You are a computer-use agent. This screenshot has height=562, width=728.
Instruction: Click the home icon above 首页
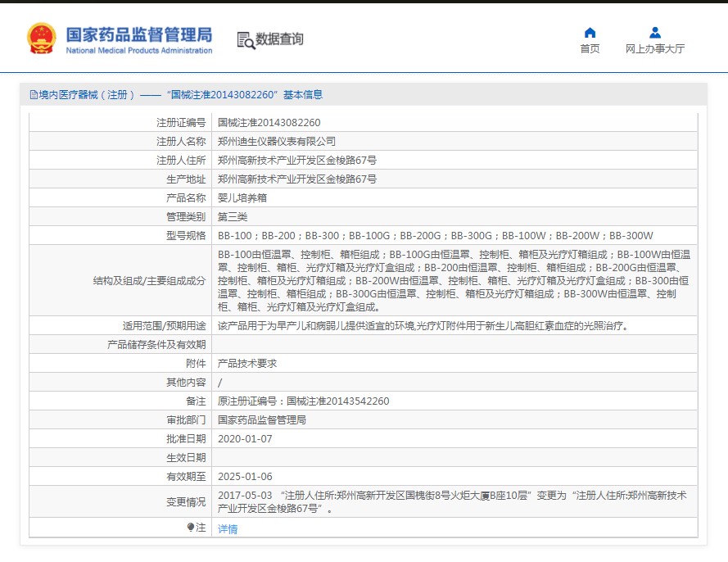590,33
